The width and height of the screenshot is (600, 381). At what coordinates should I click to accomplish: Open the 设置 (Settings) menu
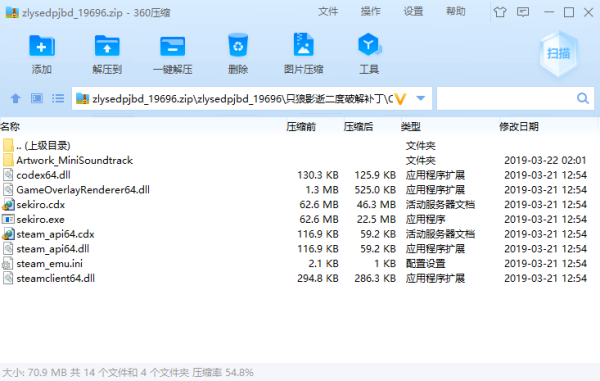click(413, 12)
